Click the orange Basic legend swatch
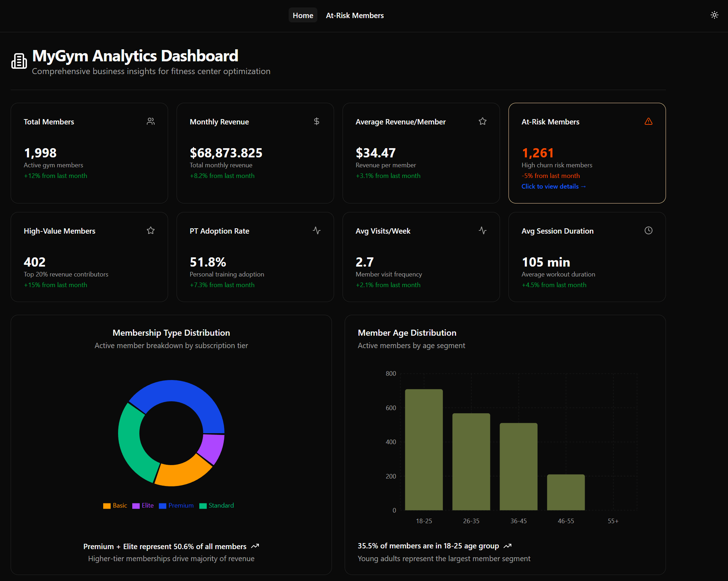 (x=107, y=506)
